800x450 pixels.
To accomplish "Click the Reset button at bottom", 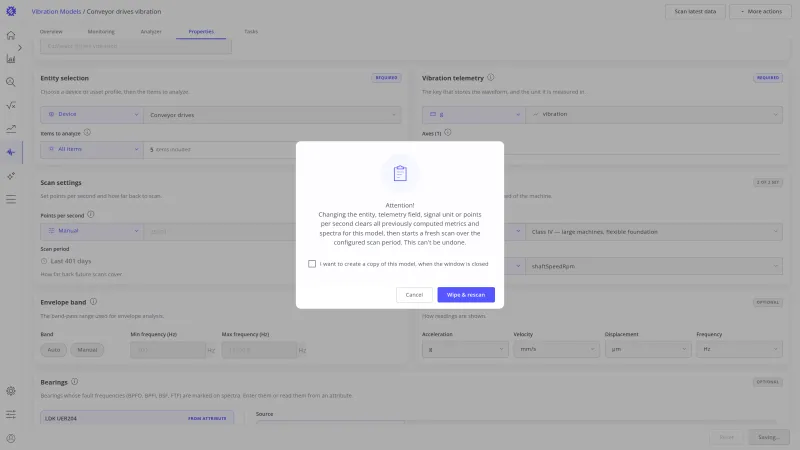I will click(x=727, y=437).
